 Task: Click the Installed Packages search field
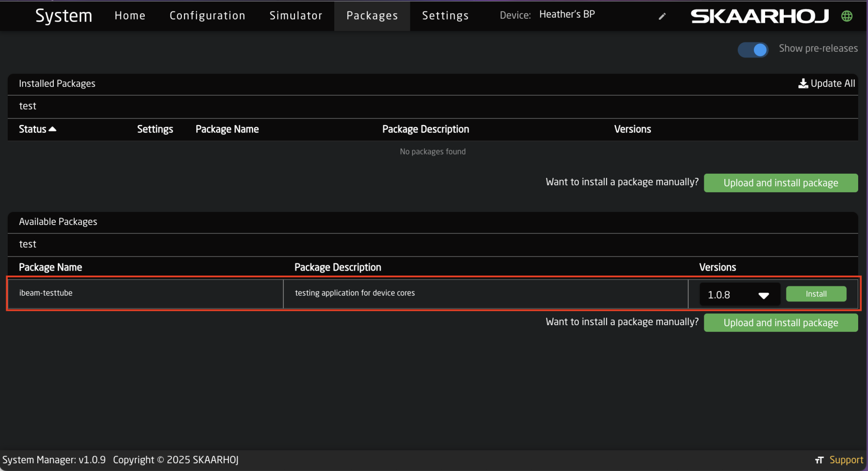[x=432, y=106]
